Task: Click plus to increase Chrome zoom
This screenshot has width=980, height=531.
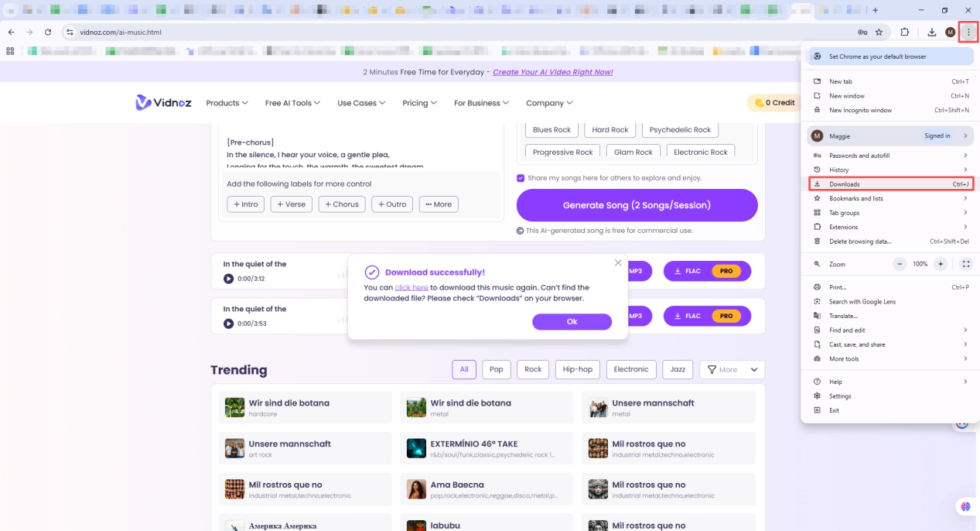Action: (x=940, y=263)
